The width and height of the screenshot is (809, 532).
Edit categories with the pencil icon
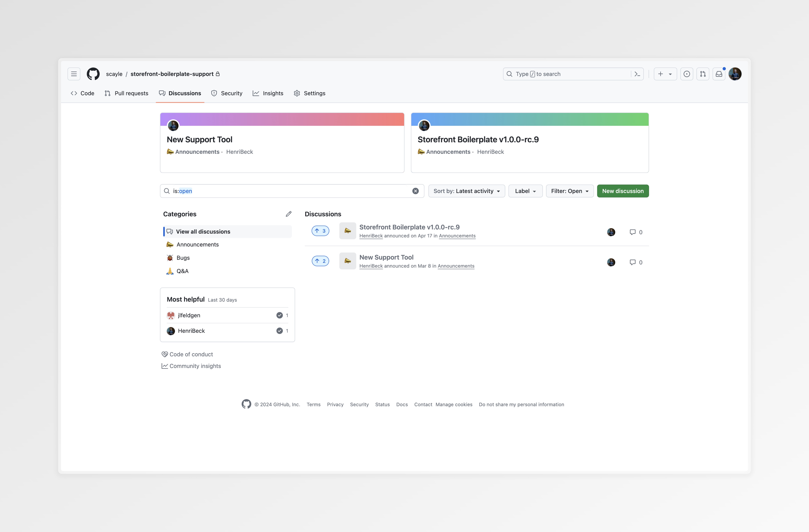[x=289, y=214]
